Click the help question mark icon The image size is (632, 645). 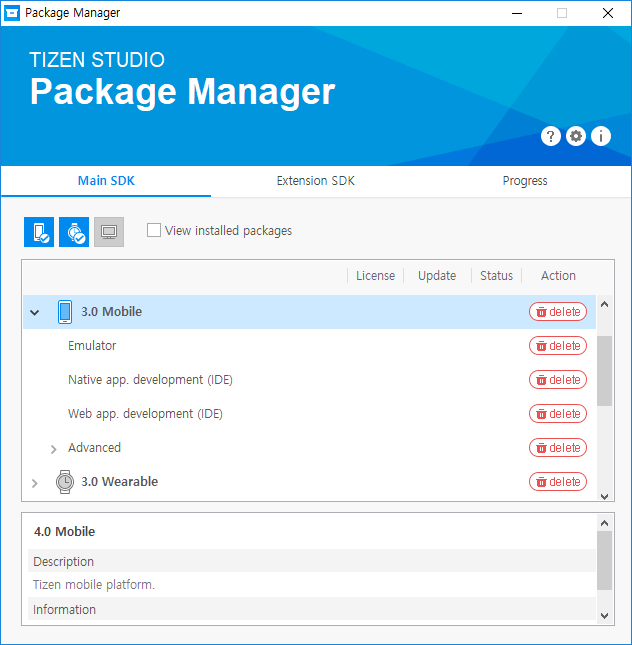[x=550, y=137]
